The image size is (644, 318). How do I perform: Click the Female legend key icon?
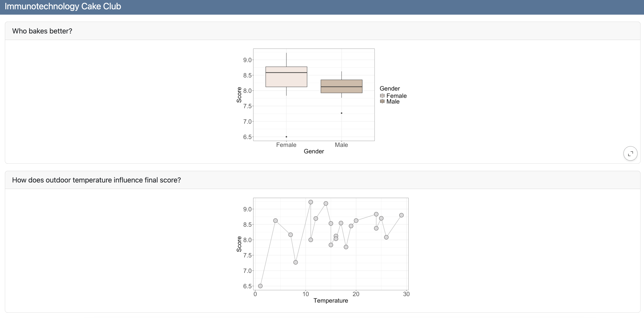point(382,96)
